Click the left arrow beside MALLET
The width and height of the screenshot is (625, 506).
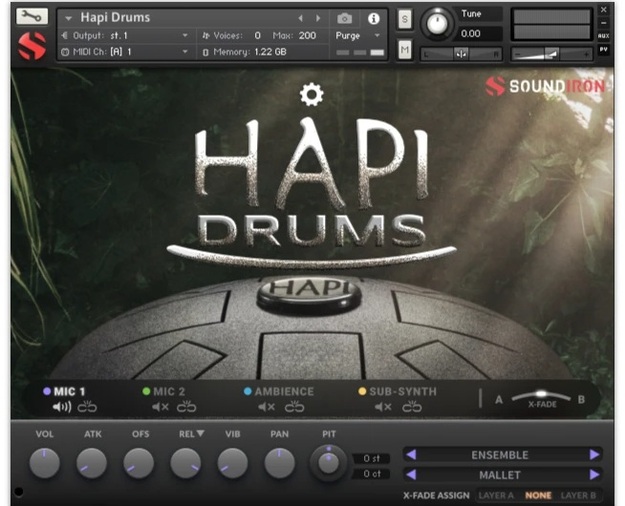(410, 475)
